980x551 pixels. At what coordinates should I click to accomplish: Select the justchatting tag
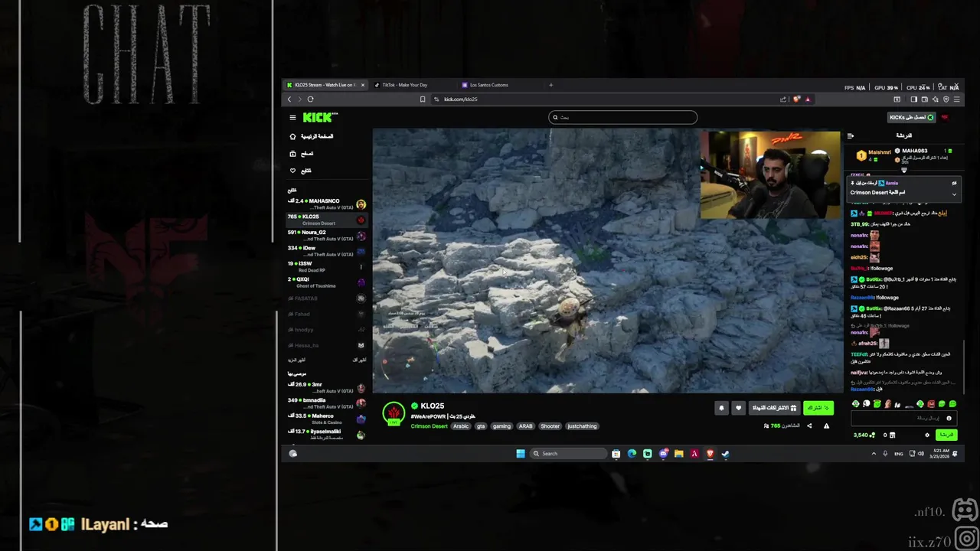[x=582, y=426]
